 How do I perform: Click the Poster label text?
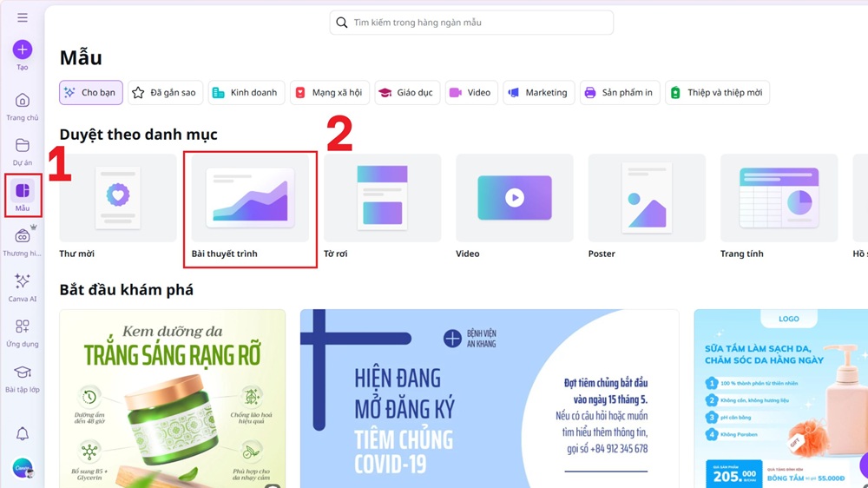pyautogui.click(x=602, y=254)
